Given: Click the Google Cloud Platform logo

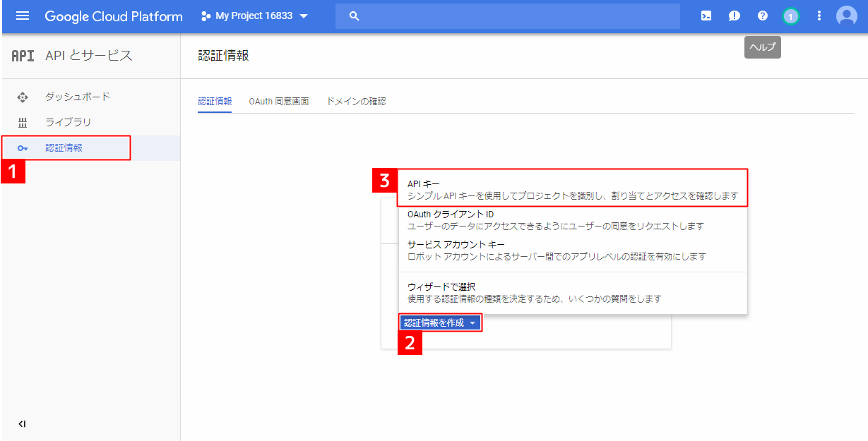Looking at the screenshot, I should coord(114,16).
